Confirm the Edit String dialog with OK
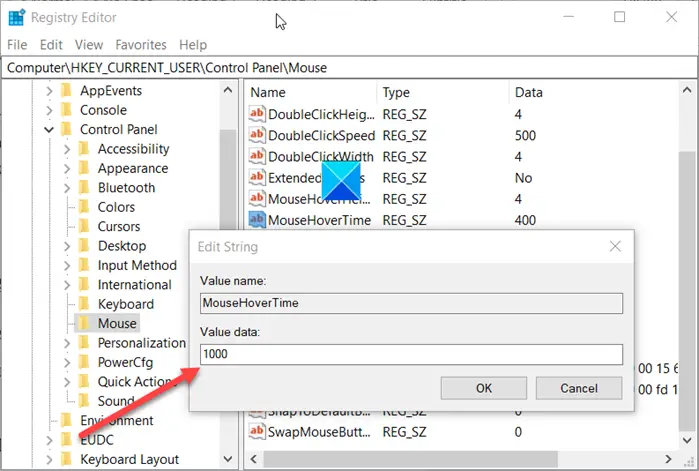Image resolution: width=699 pixels, height=471 pixels. pos(484,388)
